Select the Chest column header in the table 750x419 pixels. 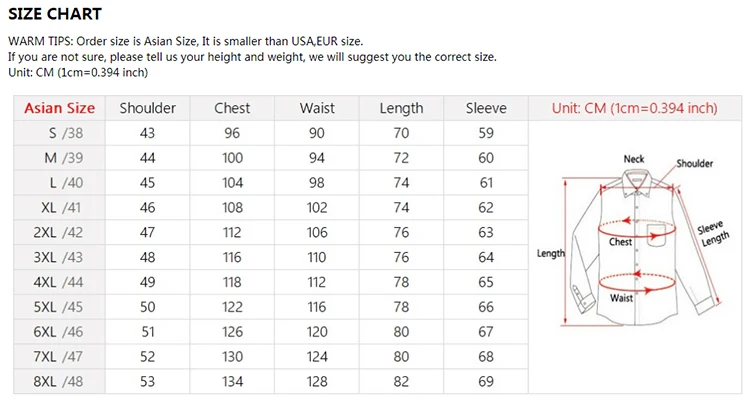[232, 108]
